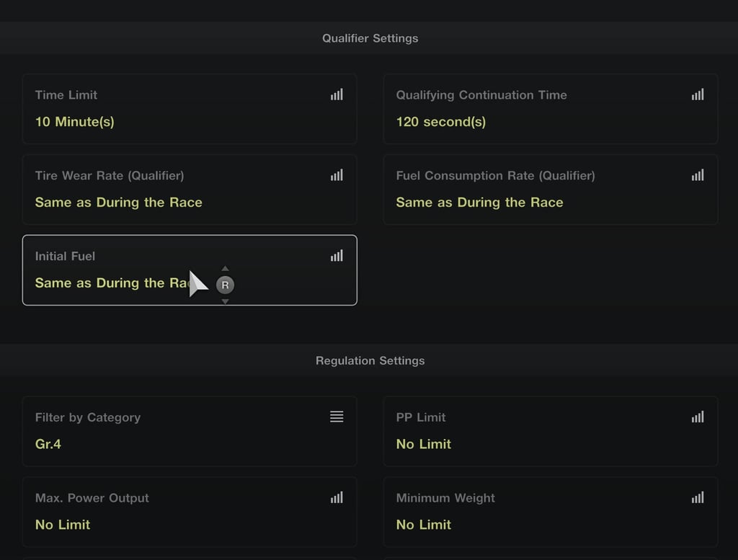Image resolution: width=738 pixels, height=560 pixels.
Task: Click the bars icon on Initial Fuel
Action: 337,256
